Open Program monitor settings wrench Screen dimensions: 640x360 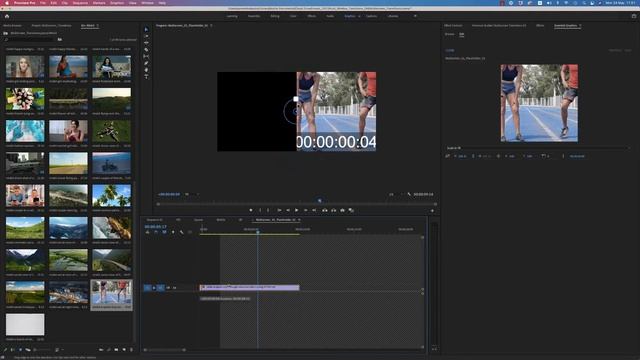click(x=409, y=194)
